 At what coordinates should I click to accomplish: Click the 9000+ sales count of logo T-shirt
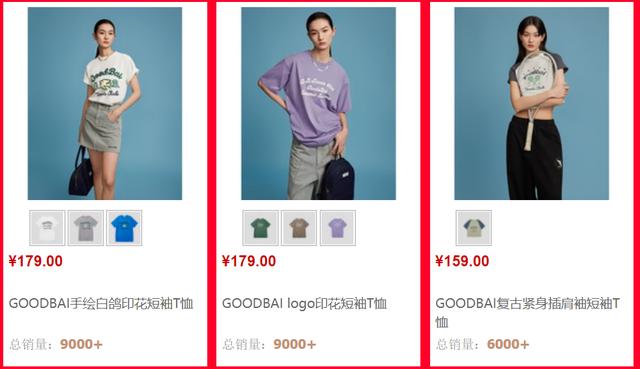(x=295, y=344)
